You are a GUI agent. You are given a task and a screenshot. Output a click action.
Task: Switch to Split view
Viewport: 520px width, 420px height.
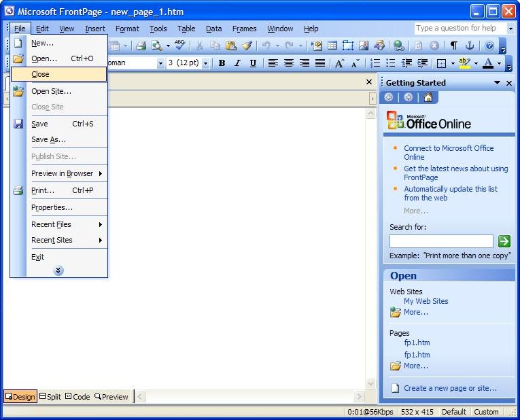pyautogui.click(x=50, y=396)
